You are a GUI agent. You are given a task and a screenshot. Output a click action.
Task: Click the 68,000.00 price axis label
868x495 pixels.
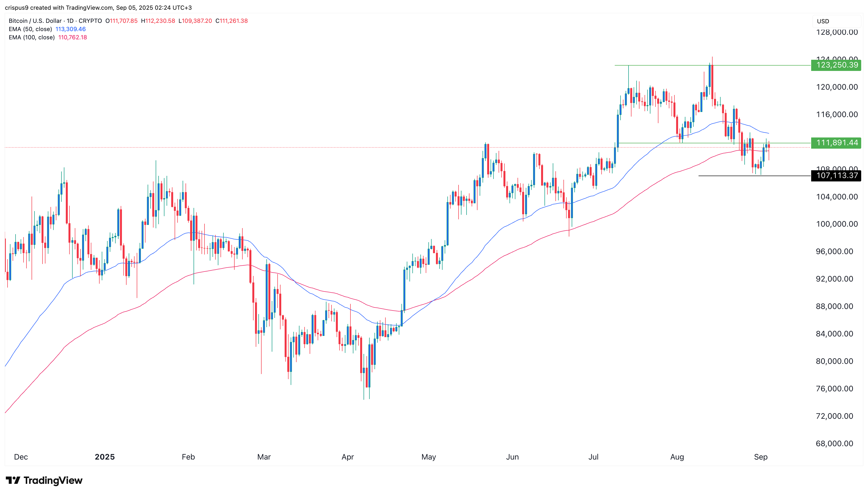834,444
